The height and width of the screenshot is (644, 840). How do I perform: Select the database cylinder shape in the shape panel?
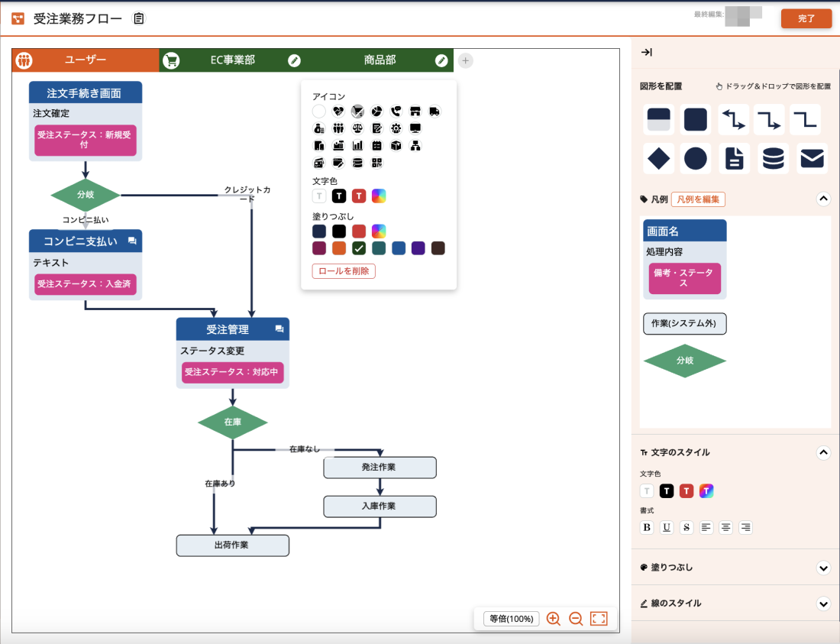pyautogui.click(x=773, y=158)
